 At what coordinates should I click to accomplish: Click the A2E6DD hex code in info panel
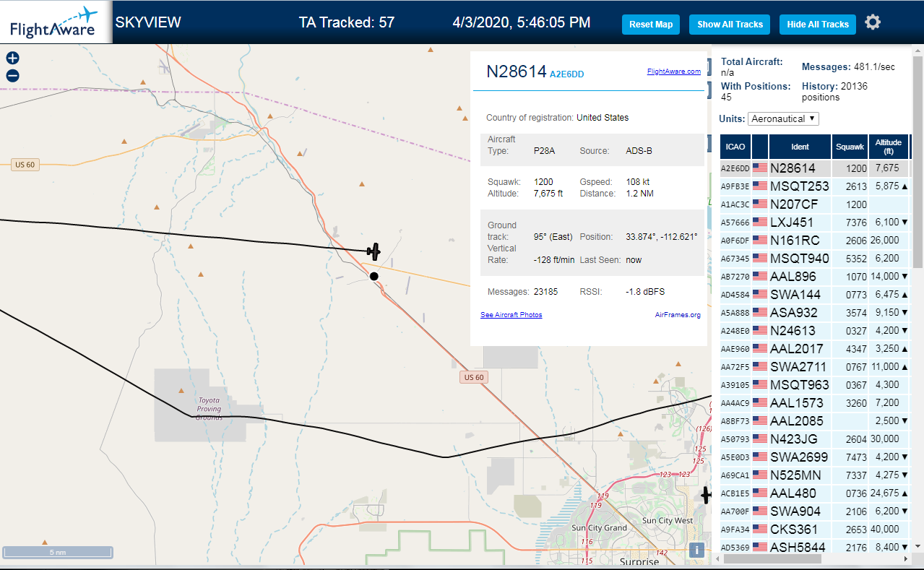[566, 74]
